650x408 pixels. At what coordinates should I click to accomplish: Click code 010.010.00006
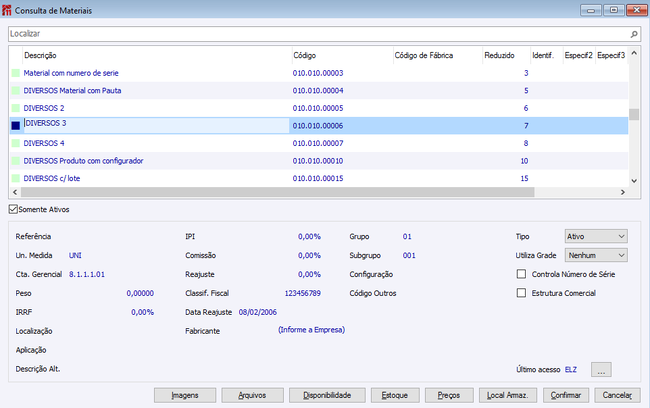click(318, 126)
